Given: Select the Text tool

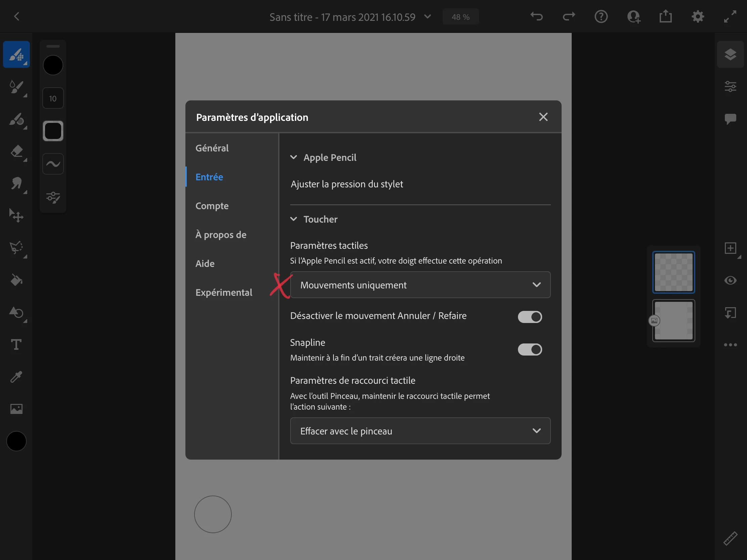Looking at the screenshot, I should 16,345.
